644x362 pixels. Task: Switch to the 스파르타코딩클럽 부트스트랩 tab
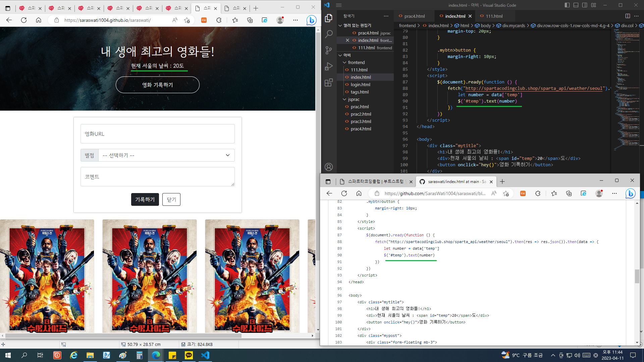[x=376, y=181]
